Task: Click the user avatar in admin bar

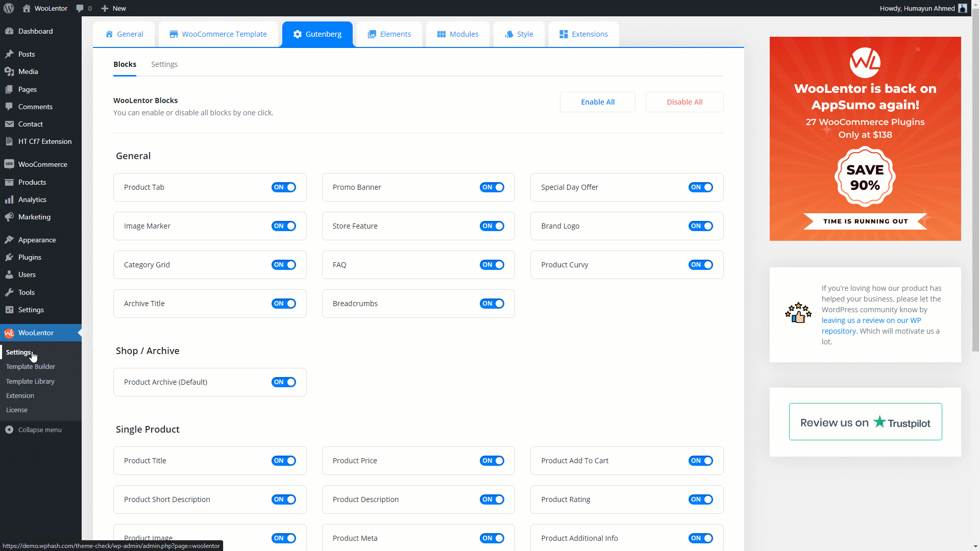Action: [963, 8]
